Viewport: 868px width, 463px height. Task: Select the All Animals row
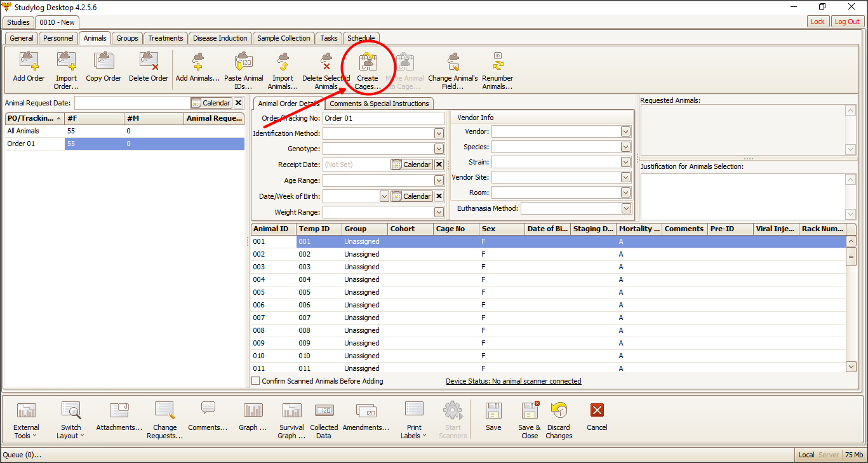pyautogui.click(x=124, y=131)
